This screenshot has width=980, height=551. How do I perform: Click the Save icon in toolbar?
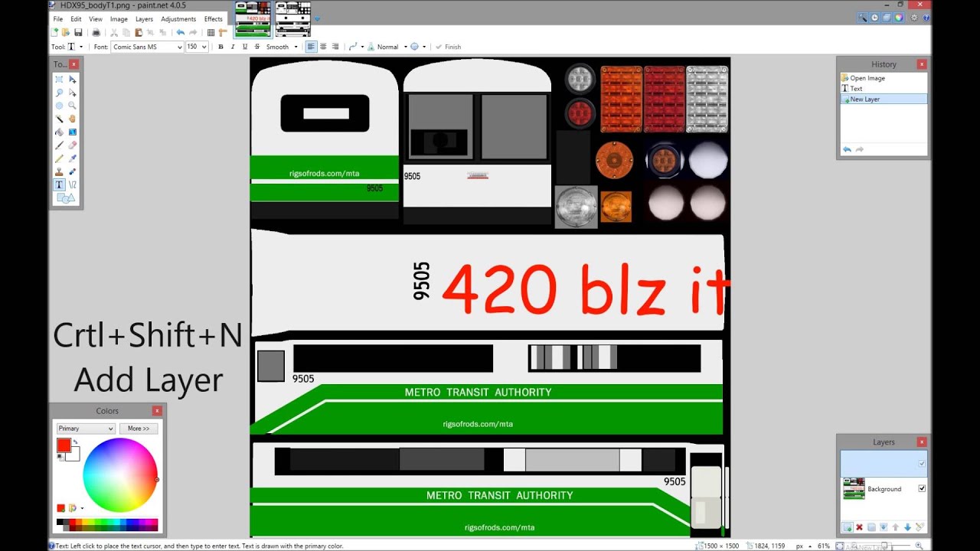pos(78,32)
